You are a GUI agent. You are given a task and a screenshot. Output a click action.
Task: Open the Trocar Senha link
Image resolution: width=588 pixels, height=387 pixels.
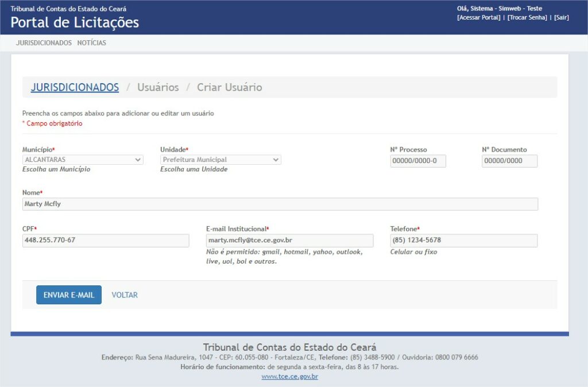[527, 18]
